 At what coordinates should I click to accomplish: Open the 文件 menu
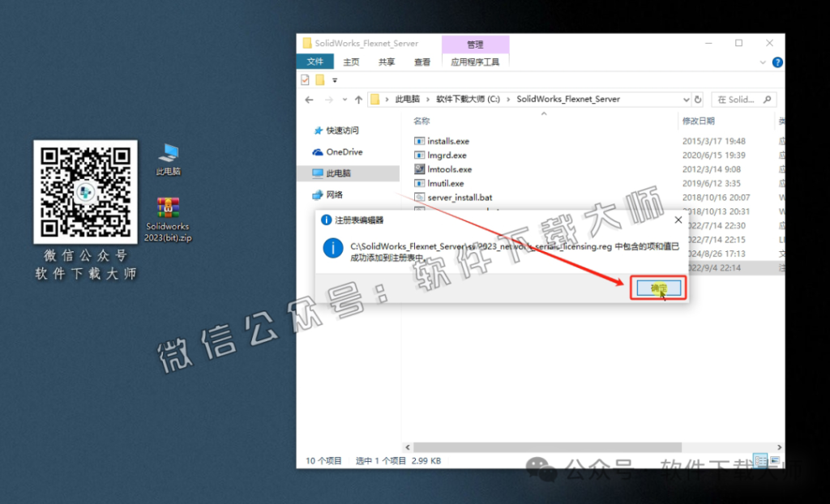click(x=315, y=61)
